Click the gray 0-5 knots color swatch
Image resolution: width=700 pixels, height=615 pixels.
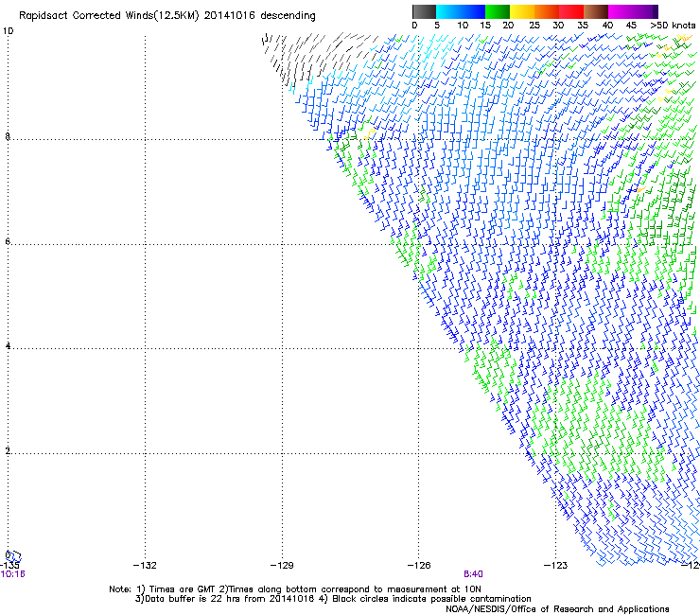(424, 11)
